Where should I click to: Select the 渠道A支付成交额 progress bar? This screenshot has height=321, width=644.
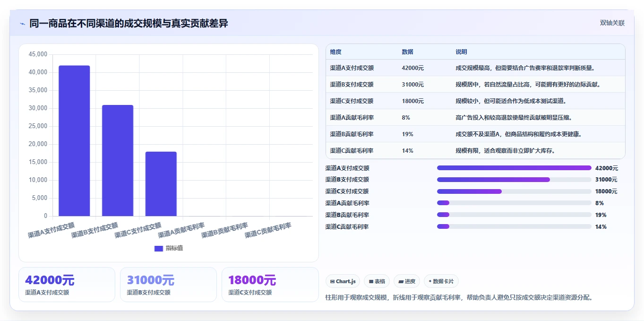click(514, 168)
